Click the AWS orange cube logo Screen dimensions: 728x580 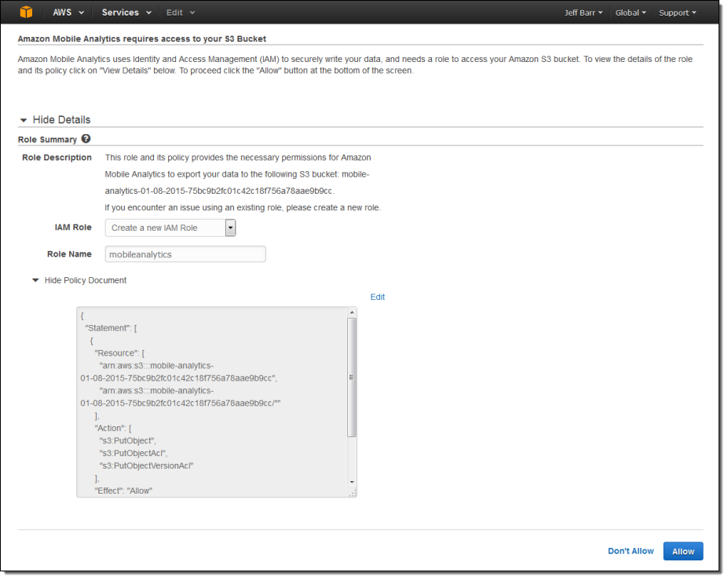click(27, 12)
